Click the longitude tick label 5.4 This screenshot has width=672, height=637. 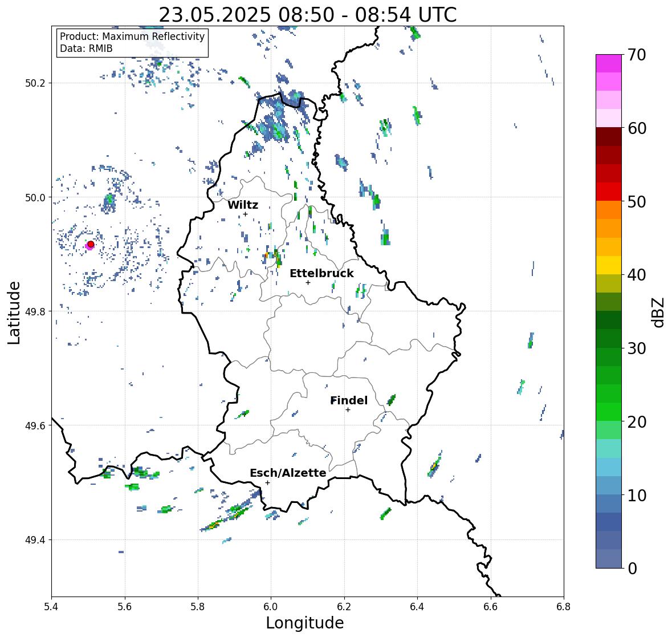tap(51, 607)
